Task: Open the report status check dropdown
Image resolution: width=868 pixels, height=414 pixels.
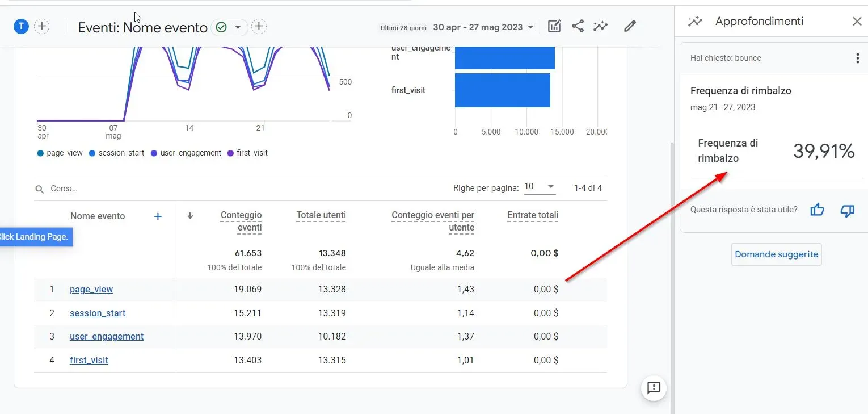Action: (x=229, y=27)
